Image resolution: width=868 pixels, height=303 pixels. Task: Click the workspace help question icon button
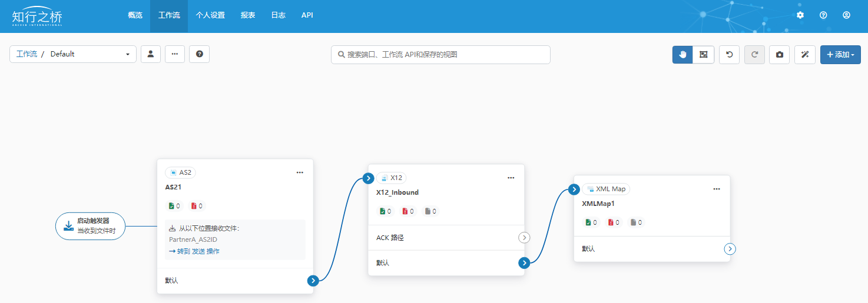(x=200, y=54)
